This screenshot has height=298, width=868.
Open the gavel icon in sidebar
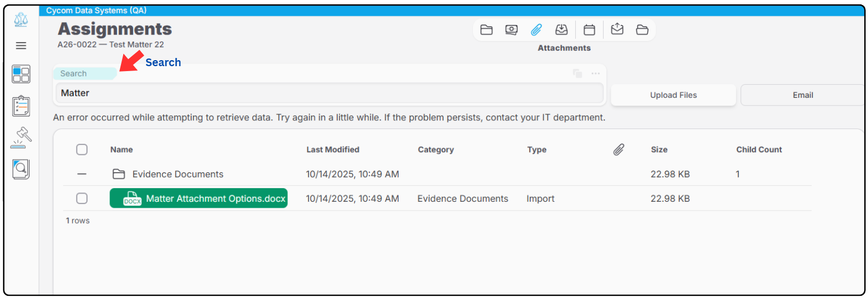point(21,137)
